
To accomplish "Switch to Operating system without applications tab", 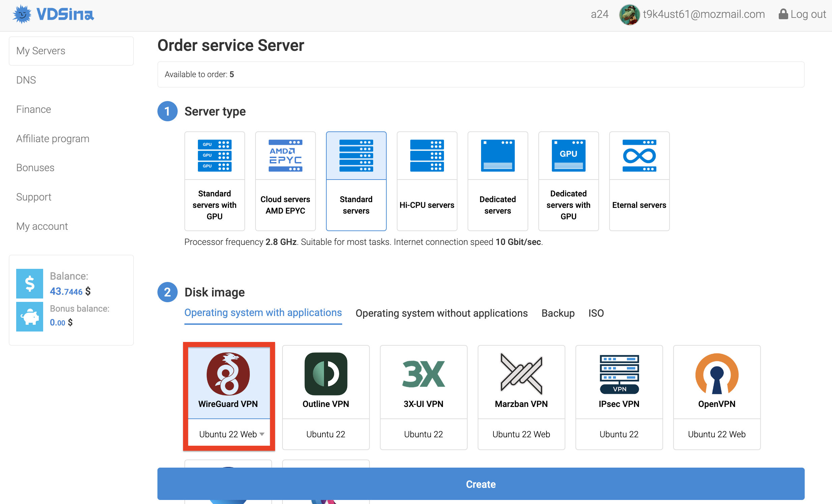I will (441, 313).
